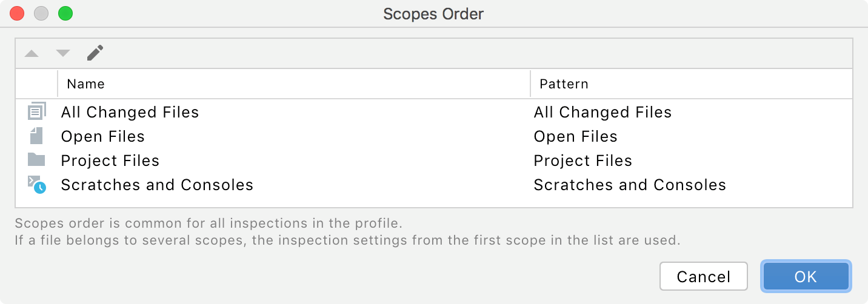The image size is (868, 304).
Task: Click the All Changed Files scope icon
Action: click(x=36, y=112)
